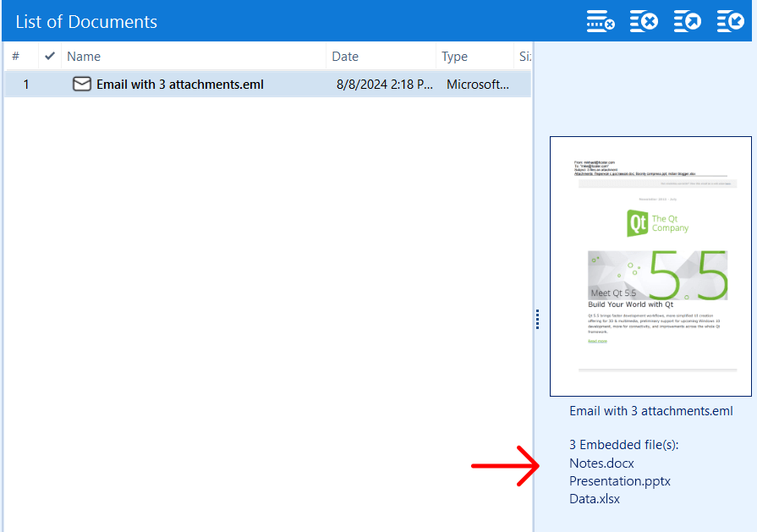Select row Email with 3 attachments.eml

tap(268, 85)
